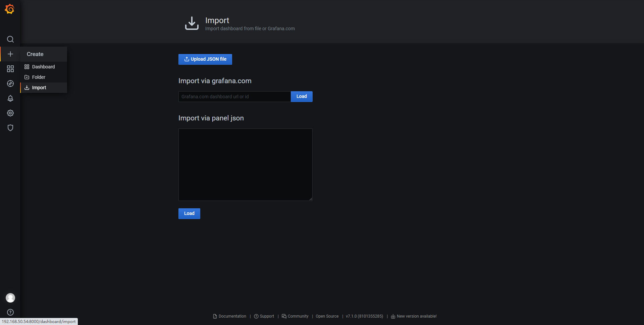The height and width of the screenshot is (325, 644).
Task: Click the Upload JSON file button
Action: [x=205, y=59]
